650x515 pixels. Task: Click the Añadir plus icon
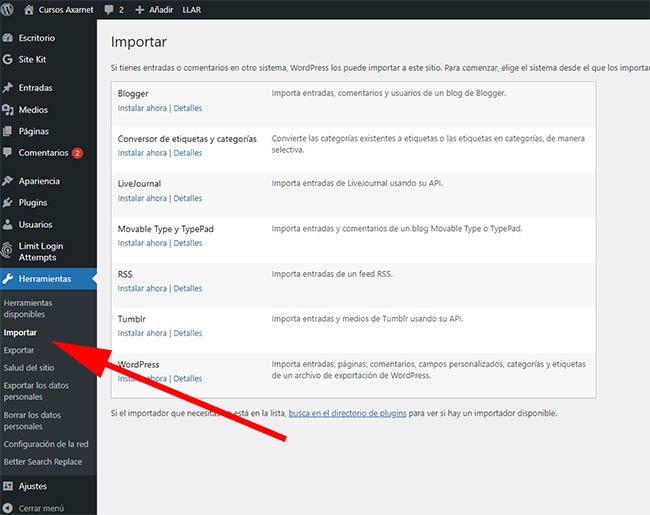coord(140,8)
